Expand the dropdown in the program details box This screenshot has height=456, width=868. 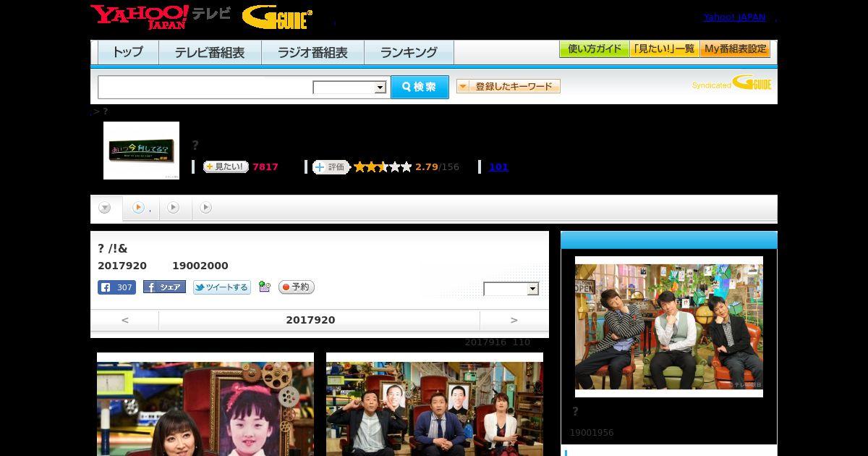pos(511,289)
